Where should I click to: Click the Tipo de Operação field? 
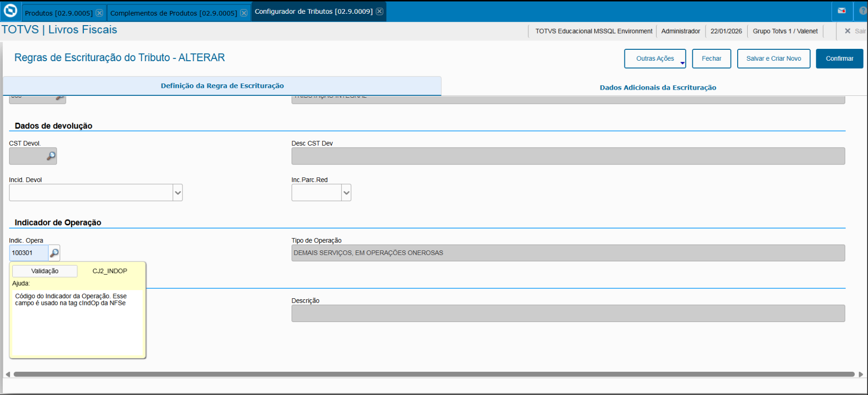(x=568, y=253)
